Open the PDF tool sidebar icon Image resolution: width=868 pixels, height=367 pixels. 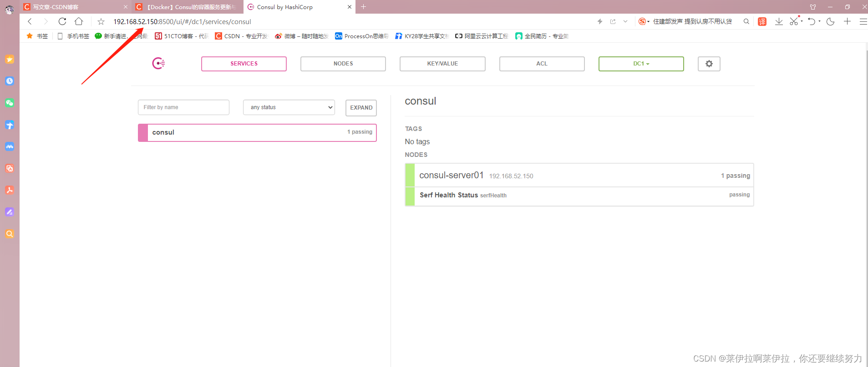pos(10,190)
